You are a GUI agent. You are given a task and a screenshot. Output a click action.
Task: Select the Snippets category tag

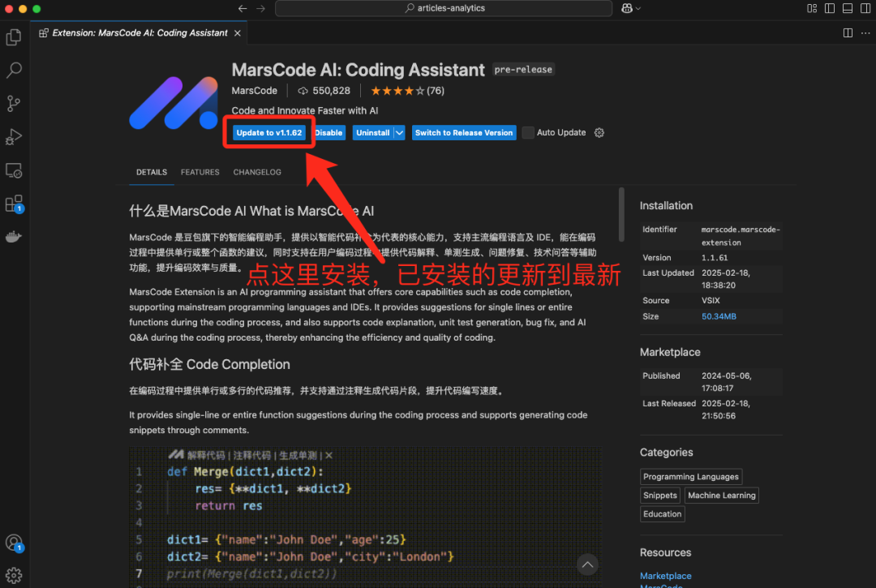point(659,496)
